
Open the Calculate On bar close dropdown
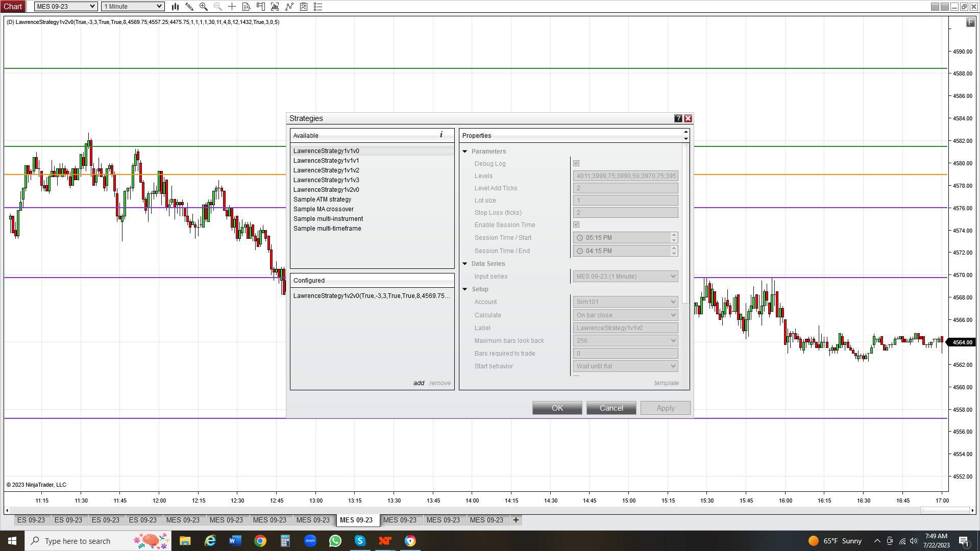tap(625, 315)
